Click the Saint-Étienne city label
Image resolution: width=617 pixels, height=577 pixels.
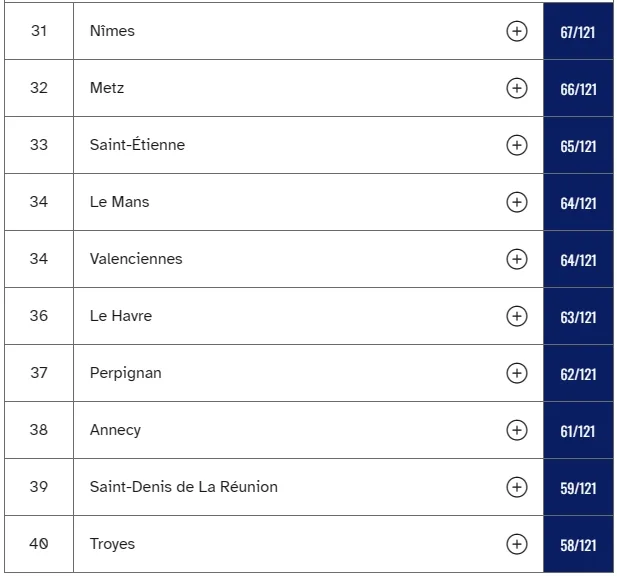[x=137, y=145]
